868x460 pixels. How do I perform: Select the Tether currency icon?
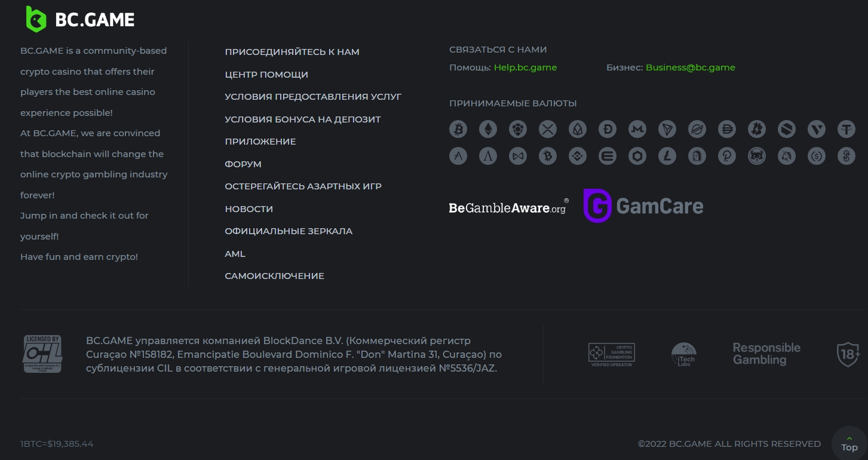(846, 128)
